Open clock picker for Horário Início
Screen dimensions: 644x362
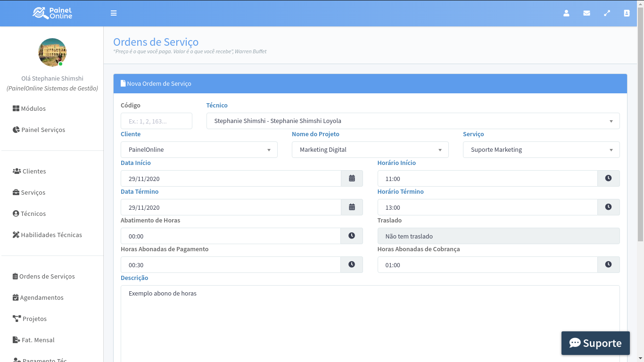(x=609, y=179)
